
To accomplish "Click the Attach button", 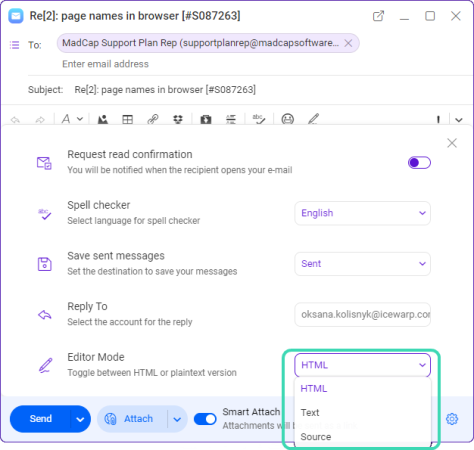I will pos(132,419).
